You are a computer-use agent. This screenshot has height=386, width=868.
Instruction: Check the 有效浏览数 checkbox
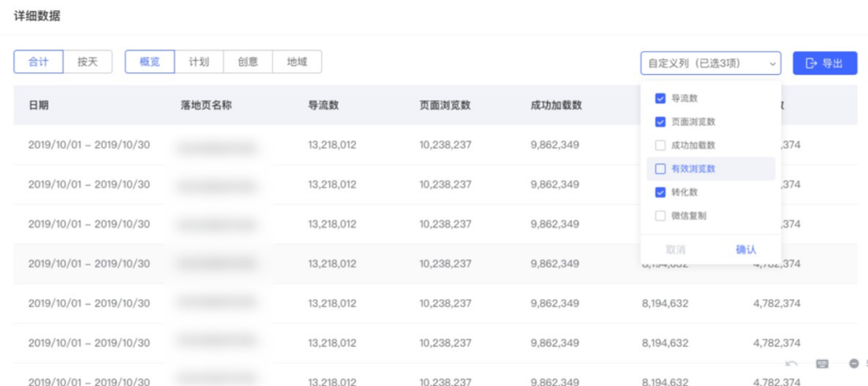tap(660, 169)
